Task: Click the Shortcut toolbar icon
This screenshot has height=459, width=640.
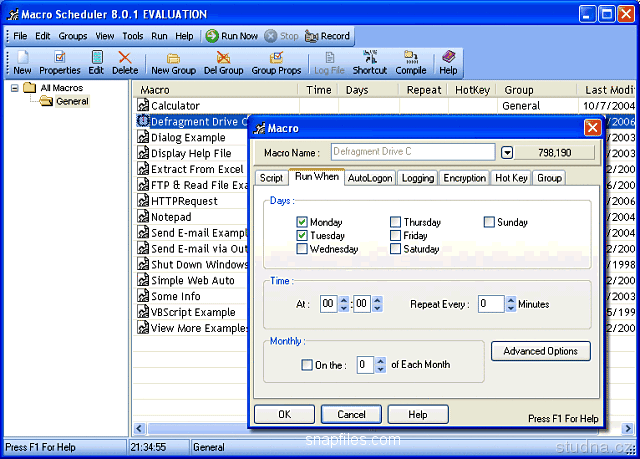Action: click(x=369, y=63)
